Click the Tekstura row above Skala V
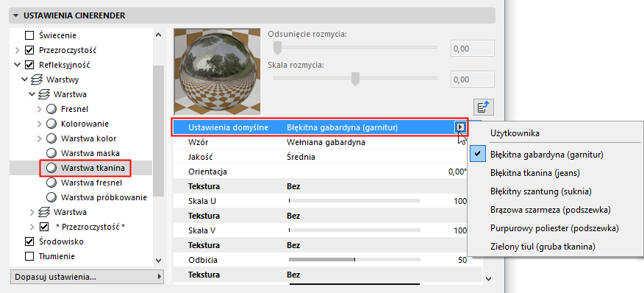 click(x=327, y=216)
